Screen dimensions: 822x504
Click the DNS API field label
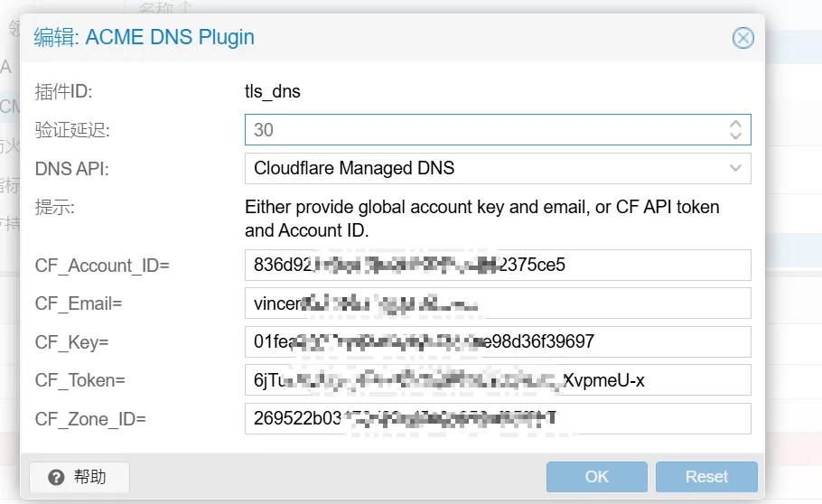coord(71,168)
